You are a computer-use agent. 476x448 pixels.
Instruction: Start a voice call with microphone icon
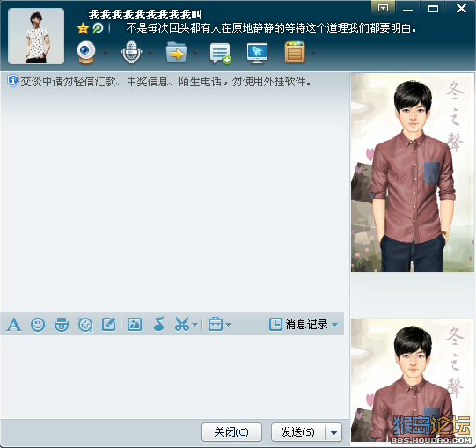coord(131,53)
